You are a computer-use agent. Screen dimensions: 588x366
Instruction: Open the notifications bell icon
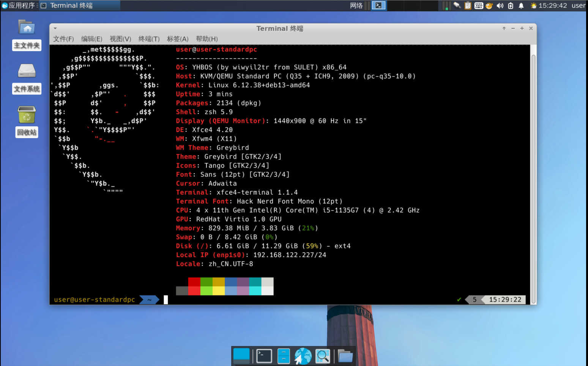tap(521, 5)
